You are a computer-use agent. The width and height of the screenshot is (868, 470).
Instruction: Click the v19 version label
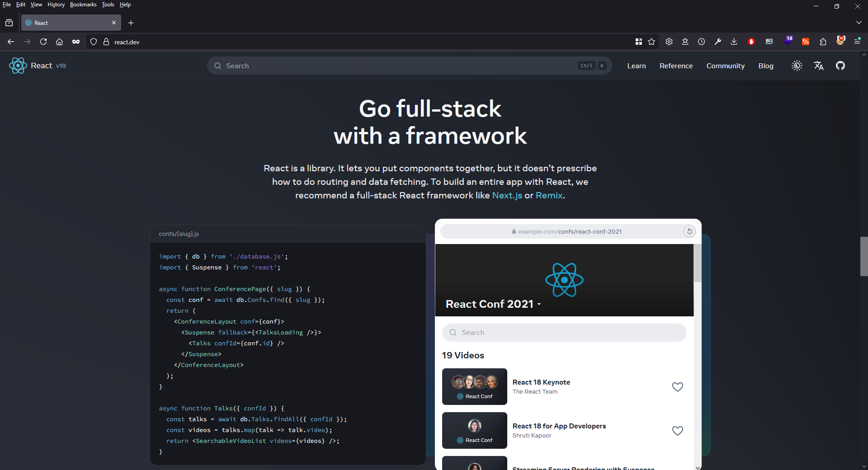[61, 66]
